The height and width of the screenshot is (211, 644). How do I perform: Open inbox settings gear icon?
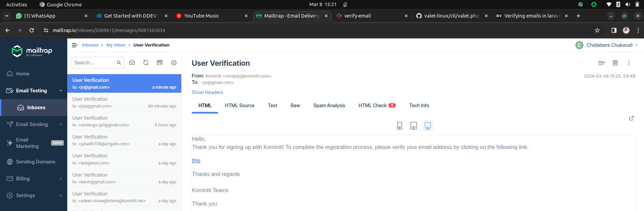tap(174, 63)
